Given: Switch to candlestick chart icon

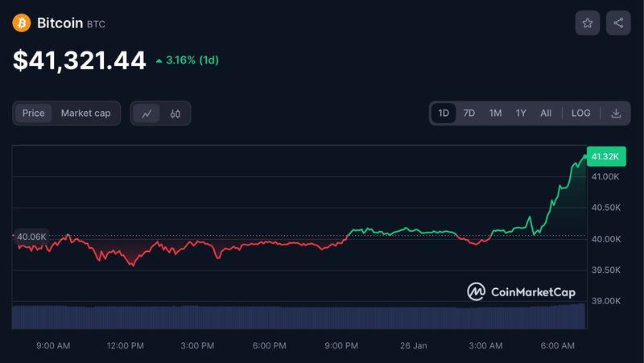Looking at the screenshot, I should click(175, 113).
